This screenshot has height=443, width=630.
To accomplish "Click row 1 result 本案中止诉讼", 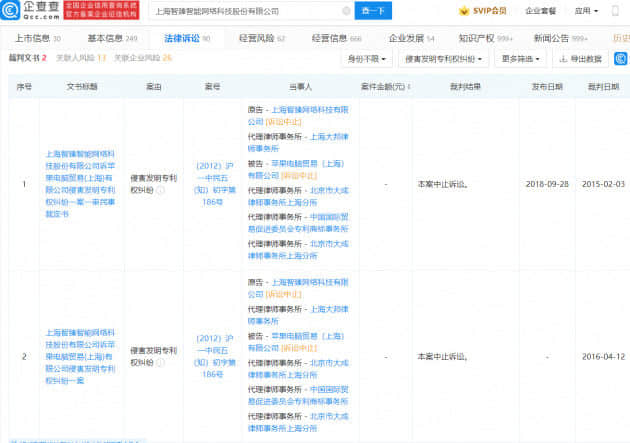I will click(443, 184).
